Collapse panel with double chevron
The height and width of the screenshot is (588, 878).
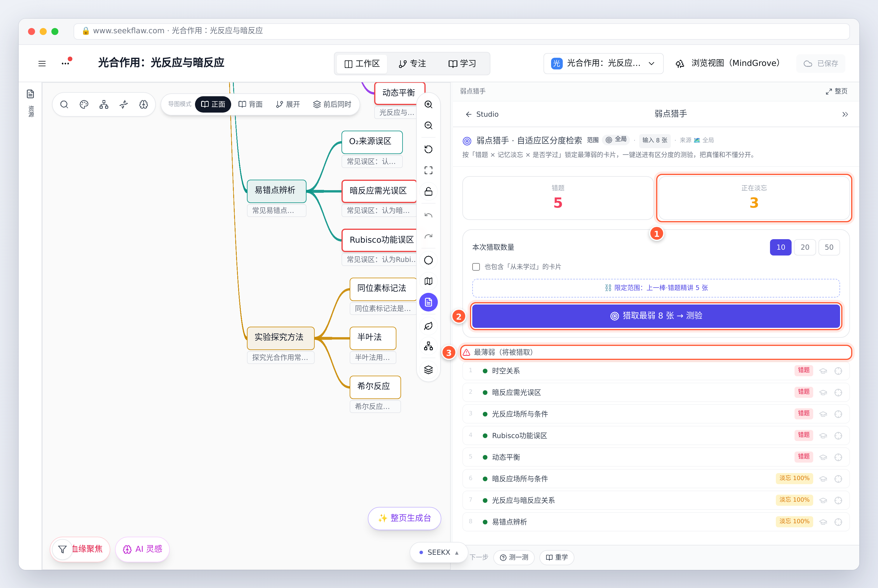pyautogui.click(x=845, y=114)
